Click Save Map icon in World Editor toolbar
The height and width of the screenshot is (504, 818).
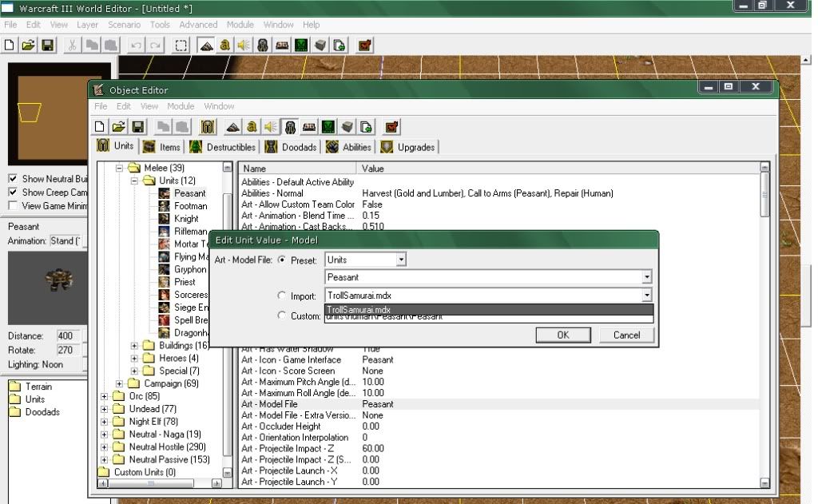pyautogui.click(x=47, y=46)
